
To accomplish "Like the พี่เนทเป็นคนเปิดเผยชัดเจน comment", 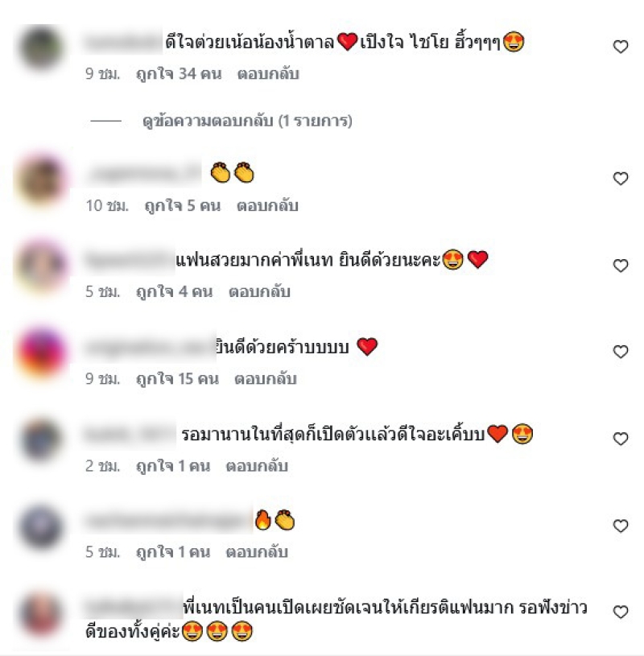I will click(621, 612).
